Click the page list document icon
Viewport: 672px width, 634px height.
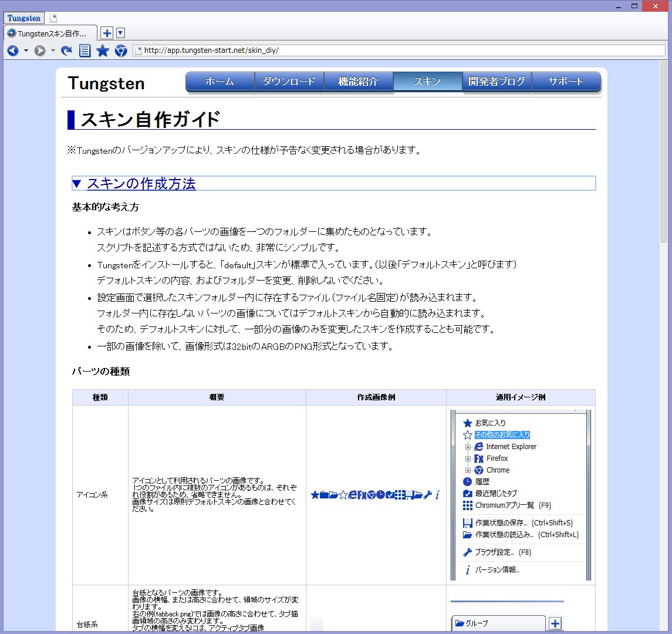(85, 50)
